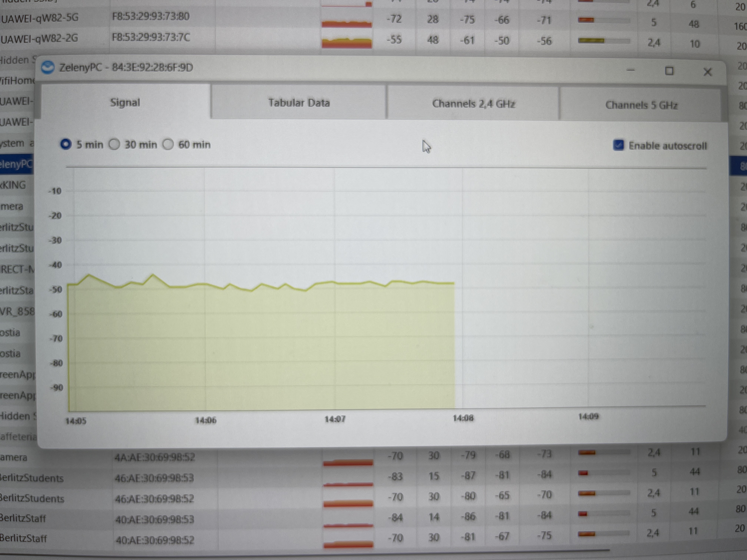Select the 5 min radio button
This screenshot has height=560, width=747.
(x=66, y=144)
